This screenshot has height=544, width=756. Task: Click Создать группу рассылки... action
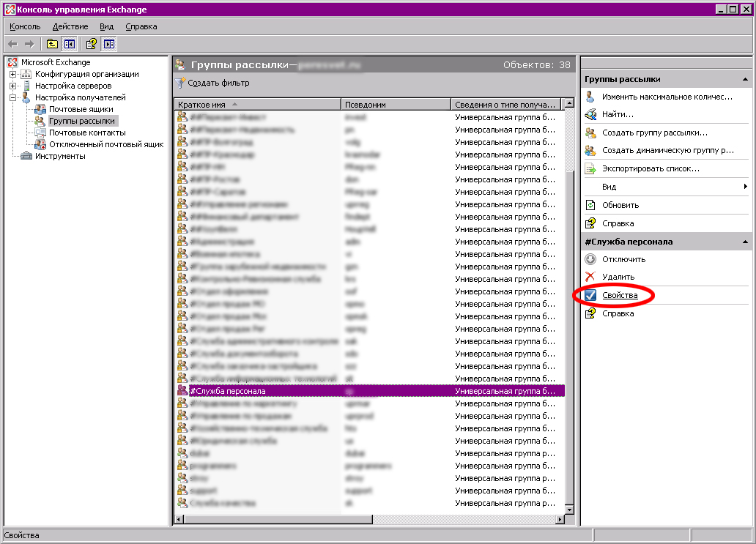[655, 133]
